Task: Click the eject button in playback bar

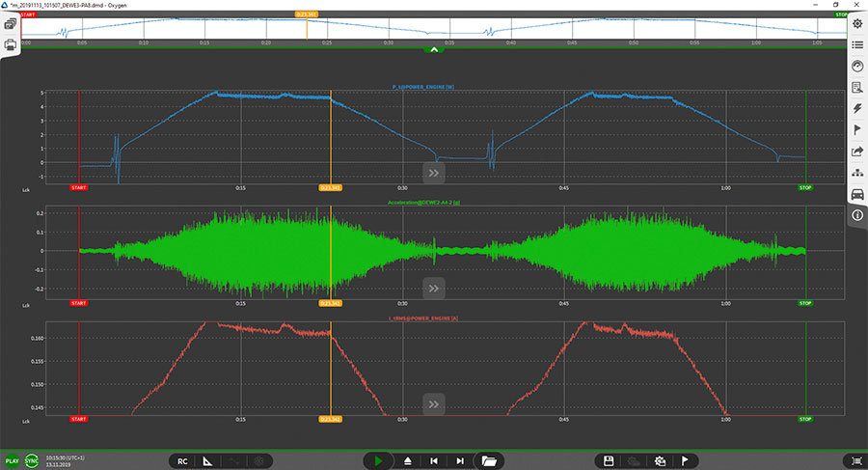Action: tap(407, 461)
